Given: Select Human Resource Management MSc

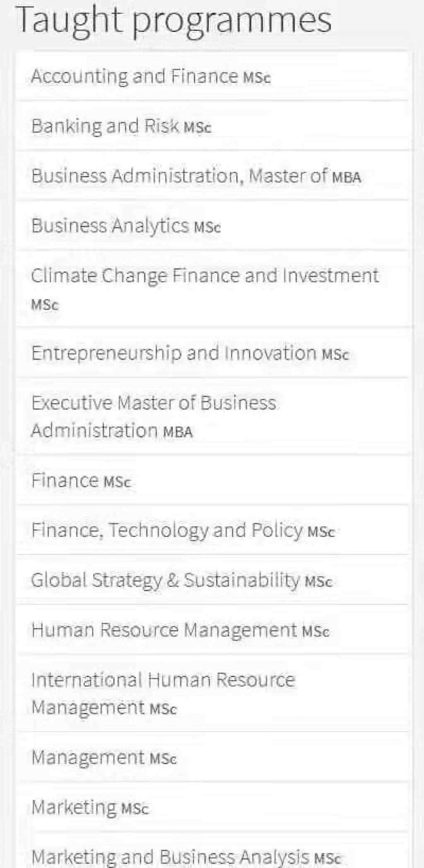Looking at the screenshot, I should click(x=212, y=630).
